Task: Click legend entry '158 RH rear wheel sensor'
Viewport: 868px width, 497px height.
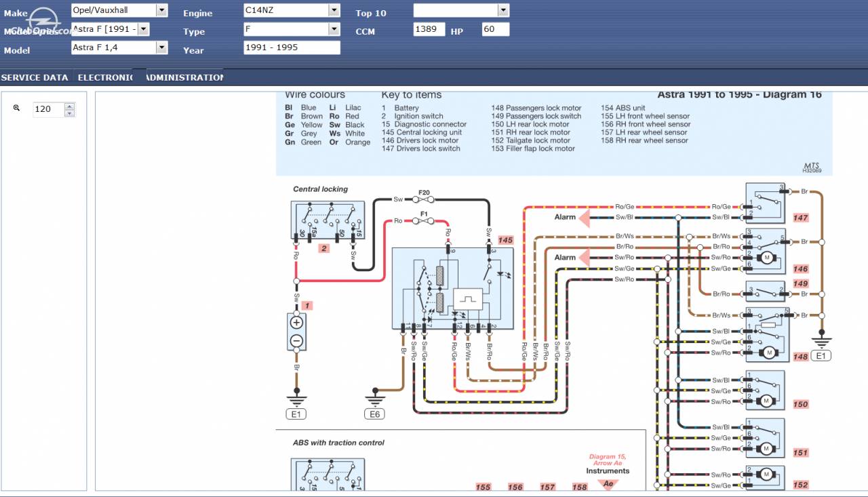Action: [x=644, y=140]
